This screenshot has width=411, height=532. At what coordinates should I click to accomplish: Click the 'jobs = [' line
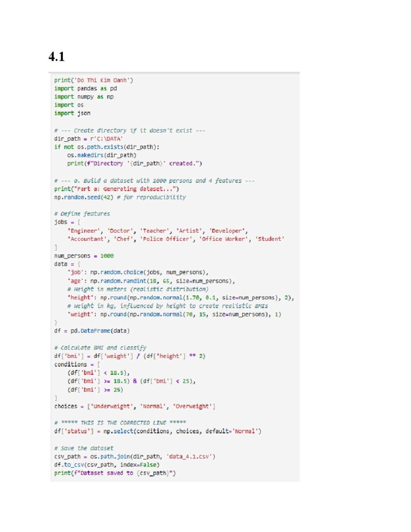[x=67, y=222]
